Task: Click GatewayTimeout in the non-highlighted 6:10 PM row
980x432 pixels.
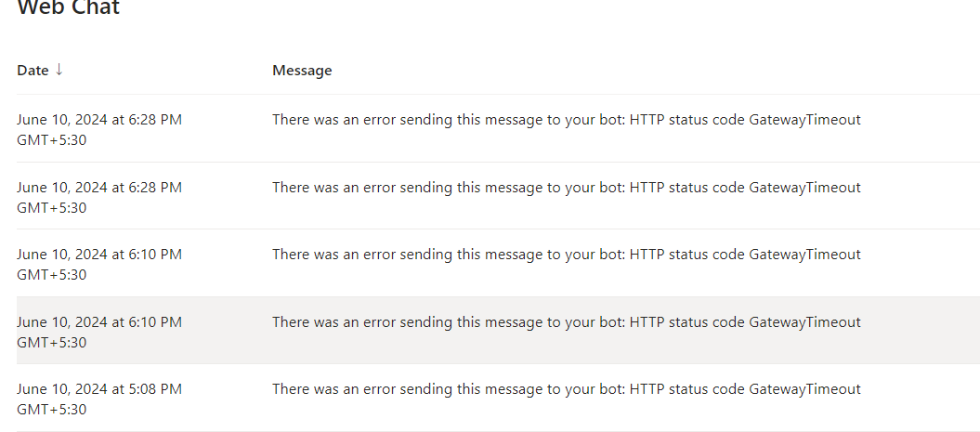Action: (x=804, y=254)
